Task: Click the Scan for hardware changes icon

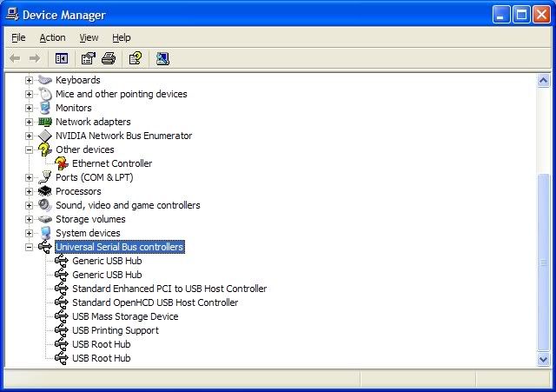Action: tap(162, 58)
